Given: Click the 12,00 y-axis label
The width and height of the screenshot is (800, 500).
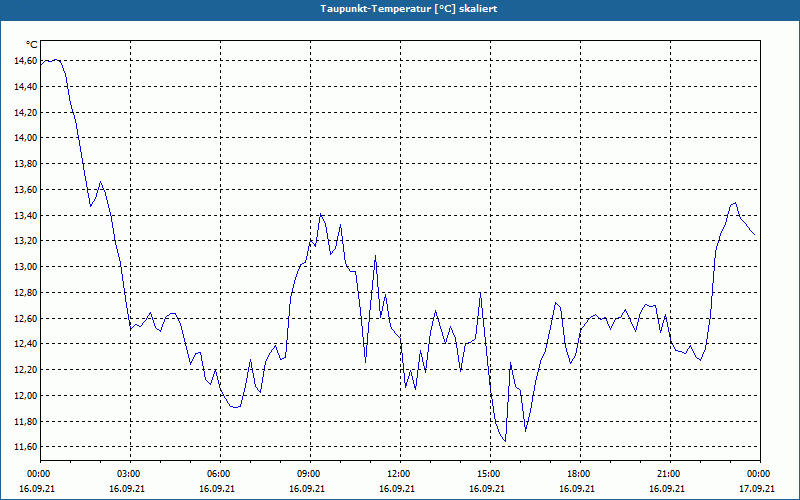Looking at the screenshot, I should click(x=26, y=395).
